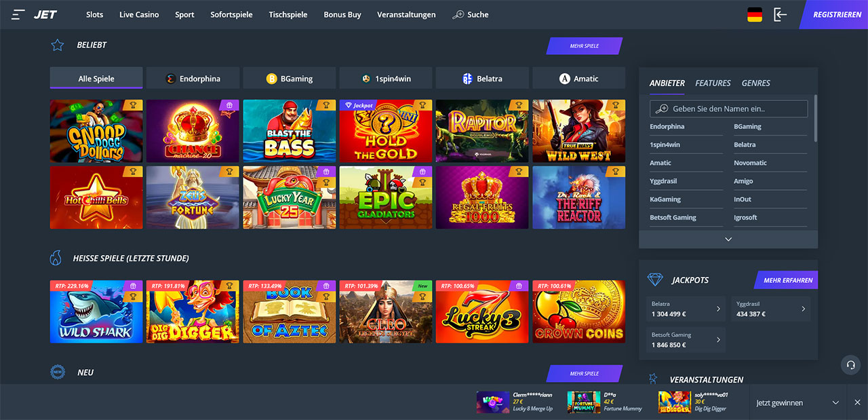
Task: Open the hamburger menu next to JET logo
Action: (18, 14)
